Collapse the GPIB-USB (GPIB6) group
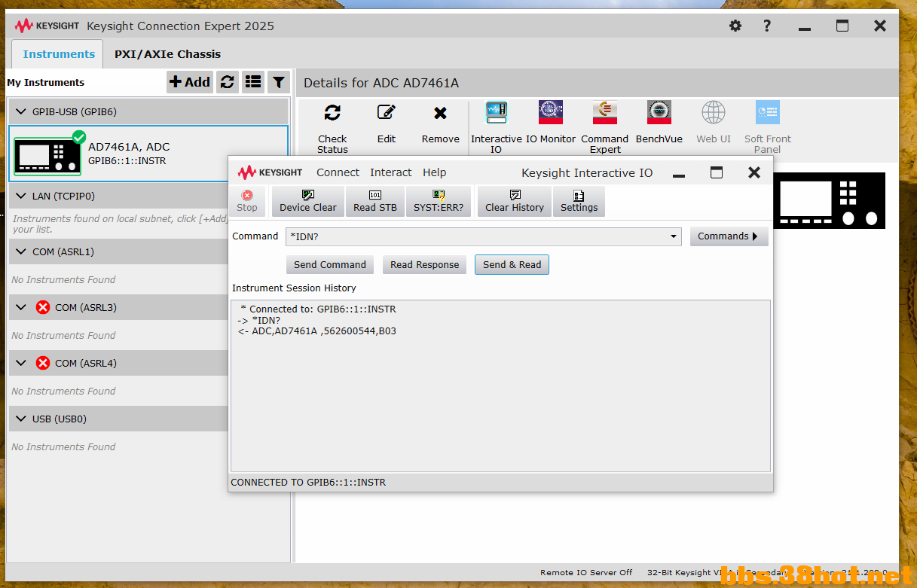Image resolution: width=917 pixels, height=588 pixels. point(20,111)
